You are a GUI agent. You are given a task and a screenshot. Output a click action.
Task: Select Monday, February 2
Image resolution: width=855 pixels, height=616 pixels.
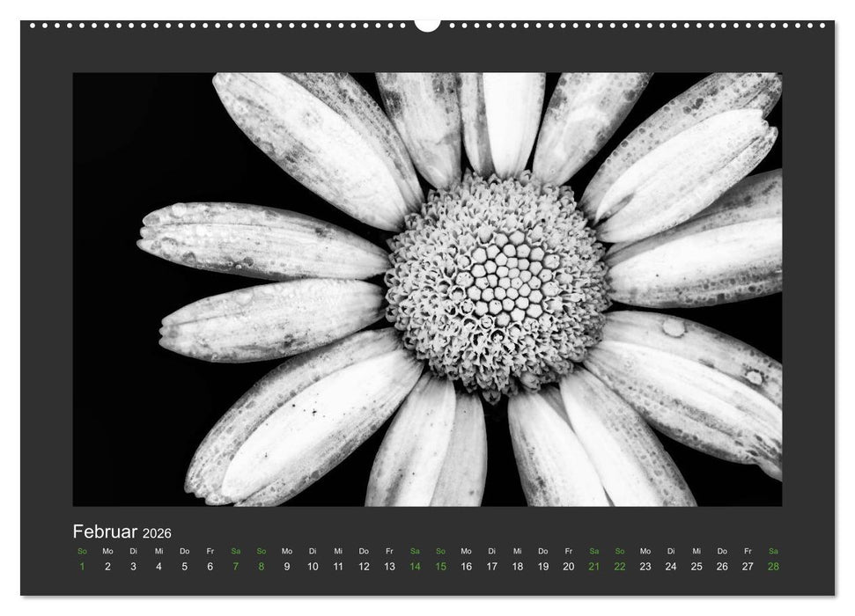[x=107, y=567]
